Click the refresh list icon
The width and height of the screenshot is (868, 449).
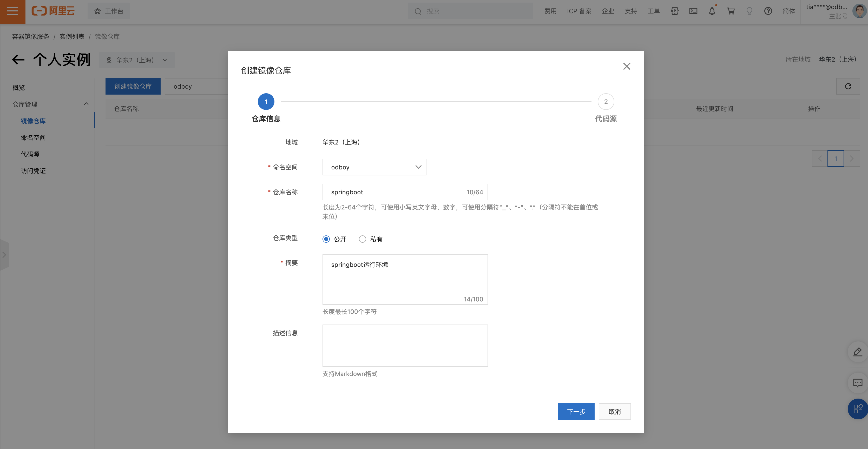pyautogui.click(x=848, y=86)
